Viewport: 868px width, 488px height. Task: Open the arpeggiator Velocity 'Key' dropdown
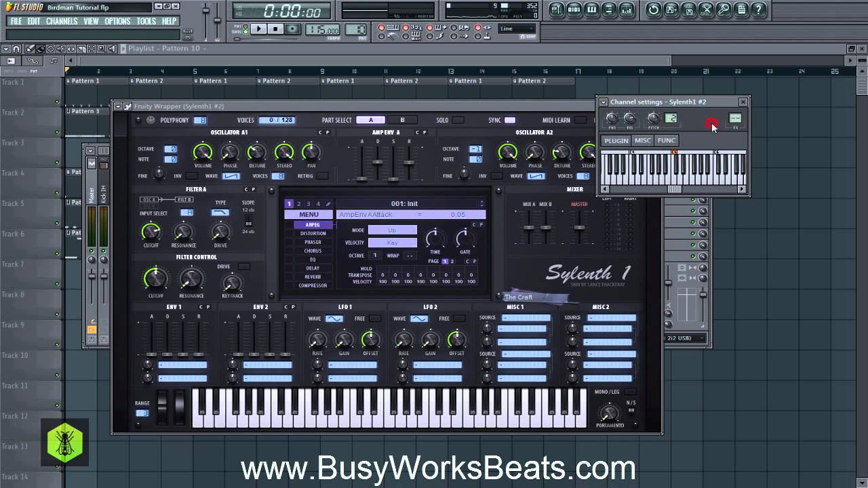click(x=393, y=243)
